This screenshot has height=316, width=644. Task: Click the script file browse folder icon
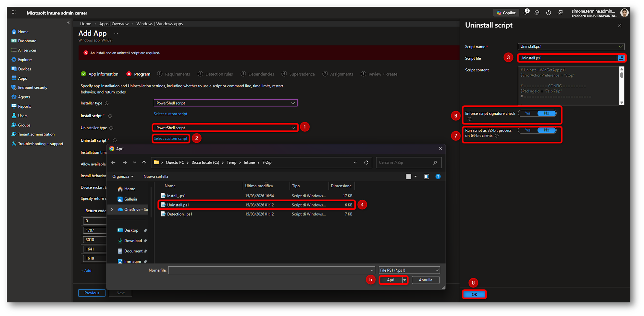(x=621, y=58)
